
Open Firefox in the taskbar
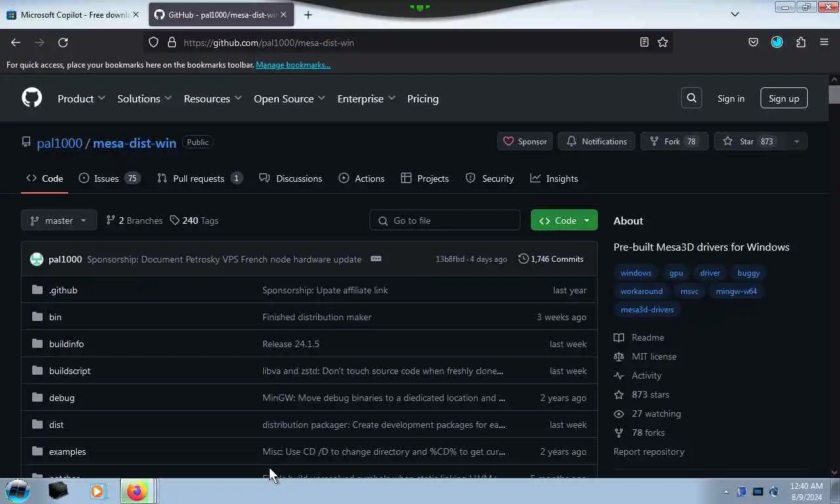137,491
